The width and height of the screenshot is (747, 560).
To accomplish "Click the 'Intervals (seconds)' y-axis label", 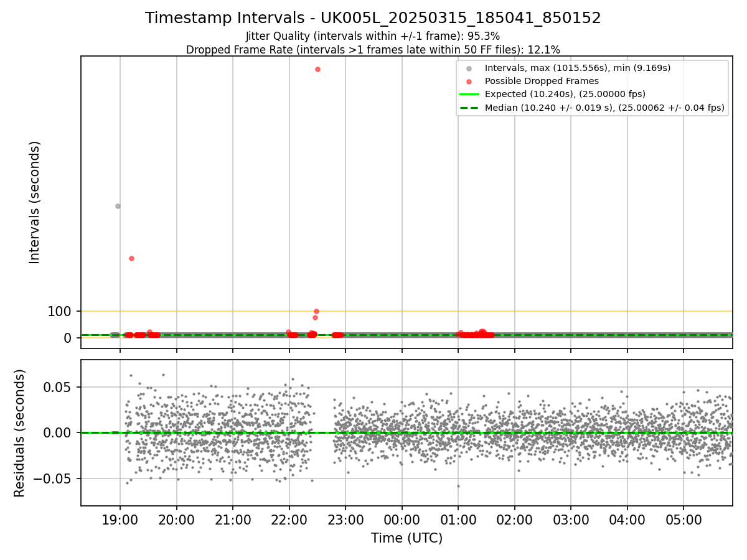I will [x=35, y=202].
